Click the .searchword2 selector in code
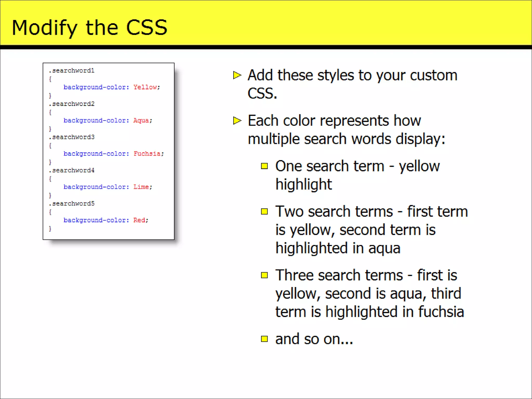 [72, 104]
